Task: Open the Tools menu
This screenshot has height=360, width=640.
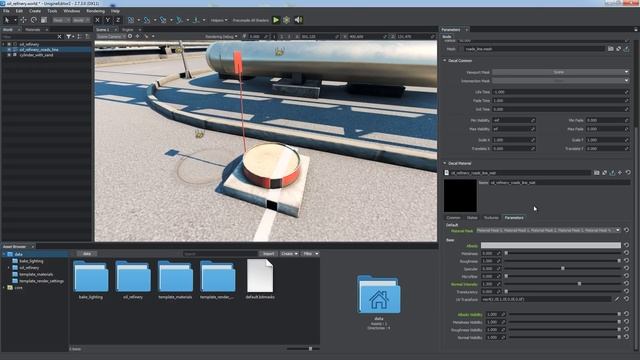Action: click(x=52, y=11)
